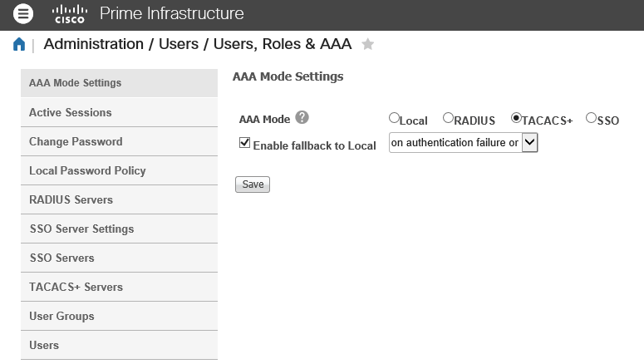The image size is (644, 364).
Task: Go to the home page icon
Action: [19, 45]
